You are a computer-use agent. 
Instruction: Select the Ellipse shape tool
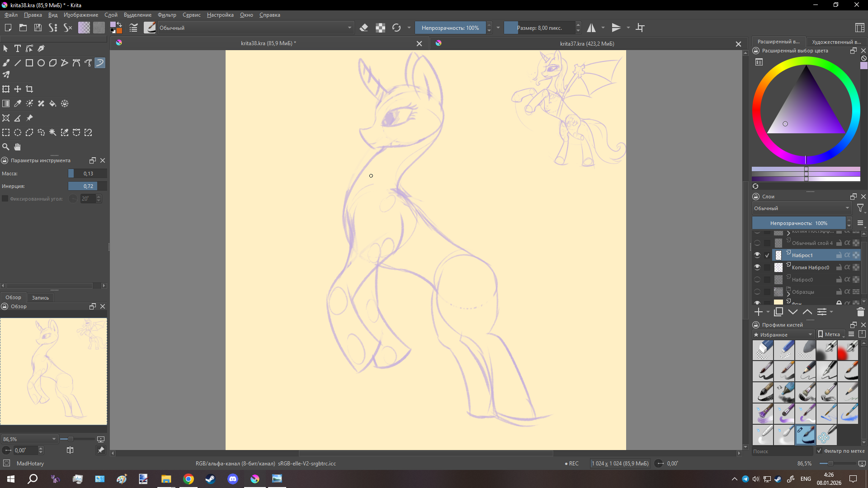[x=41, y=63]
